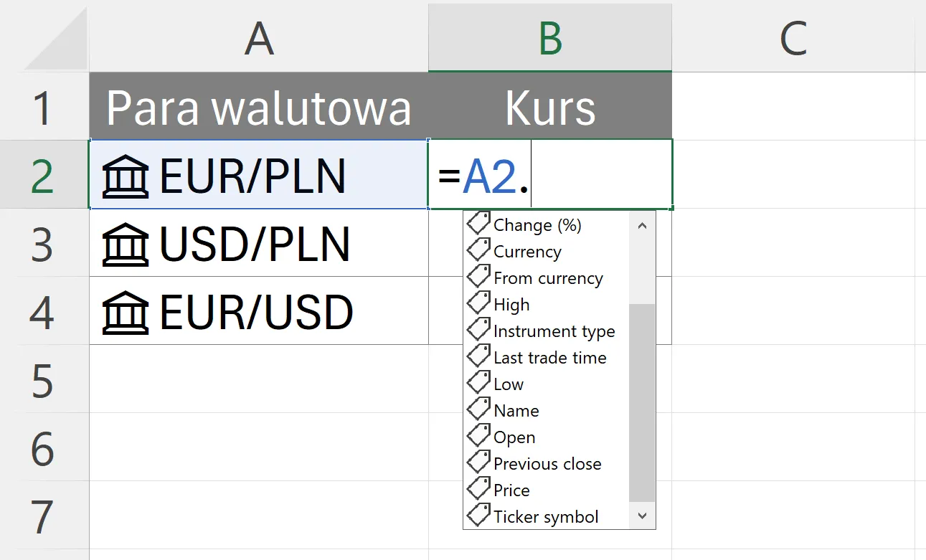The height and width of the screenshot is (560, 926).
Task: Choose the Change (%) field from the list
Action: pyautogui.click(x=537, y=225)
